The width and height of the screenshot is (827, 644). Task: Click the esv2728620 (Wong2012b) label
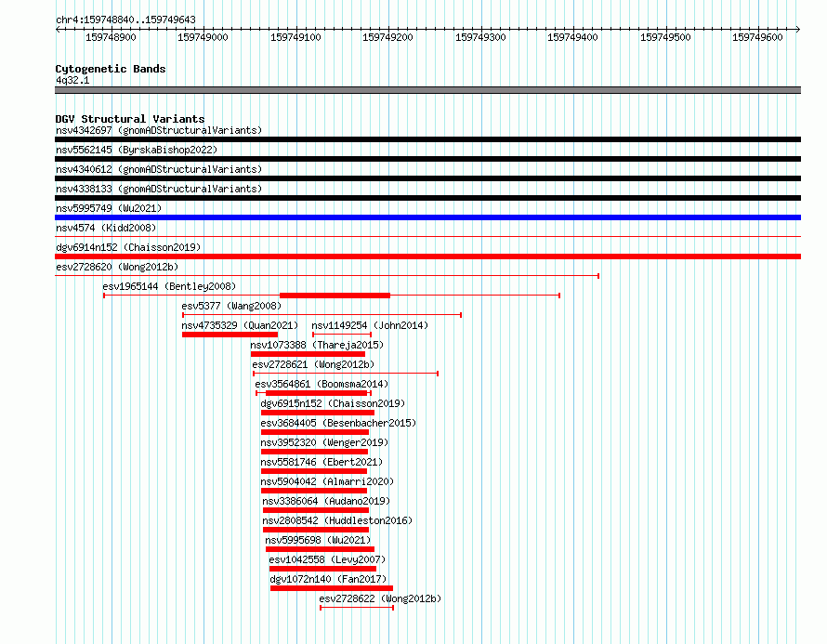click(x=117, y=267)
